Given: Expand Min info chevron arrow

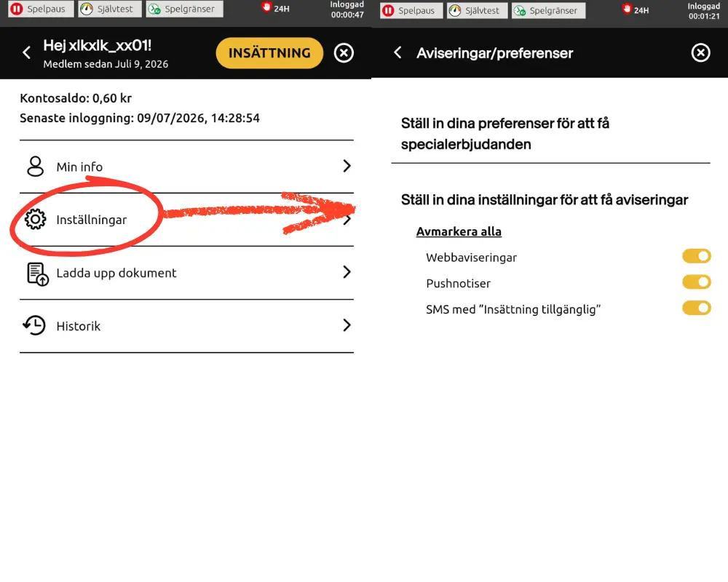Looking at the screenshot, I should pyautogui.click(x=347, y=166).
